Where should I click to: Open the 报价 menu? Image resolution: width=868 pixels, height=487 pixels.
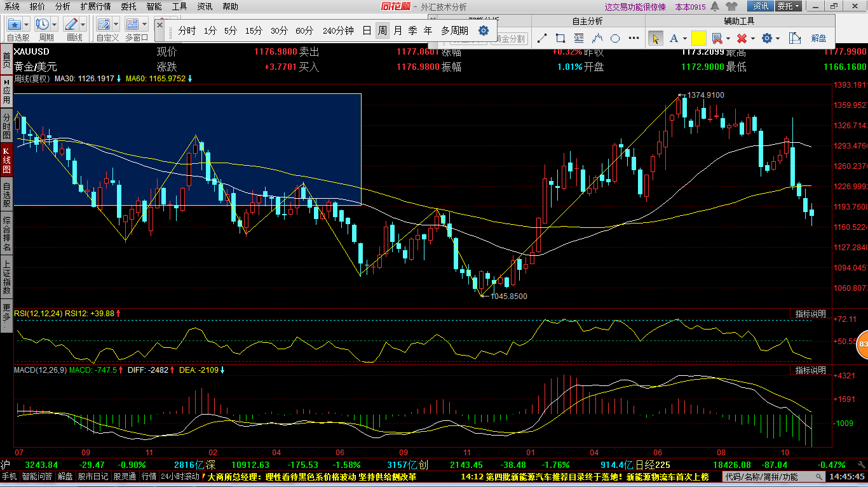pos(37,6)
